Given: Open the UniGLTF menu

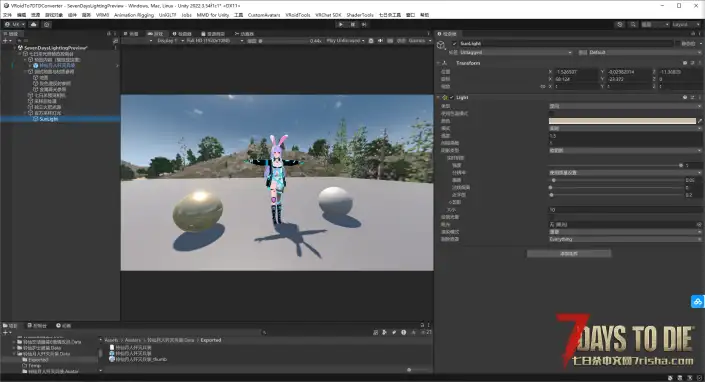Looking at the screenshot, I should click(168, 15).
